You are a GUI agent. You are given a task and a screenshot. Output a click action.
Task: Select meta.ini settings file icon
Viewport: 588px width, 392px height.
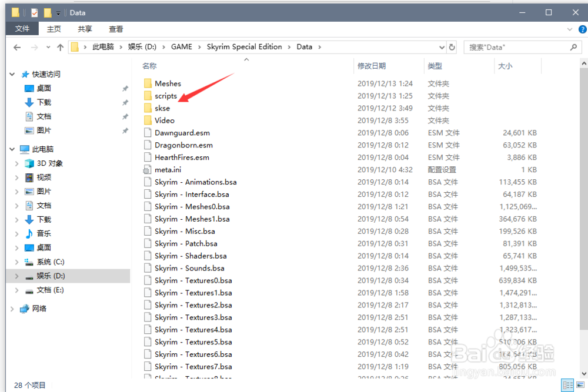(x=147, y=170)
